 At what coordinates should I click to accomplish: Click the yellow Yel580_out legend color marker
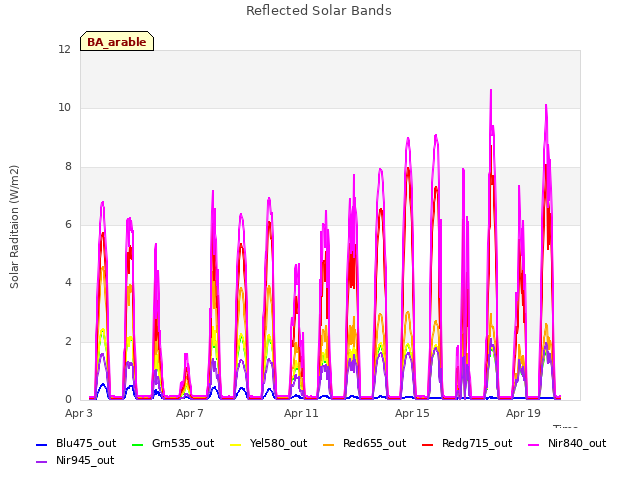236,444
